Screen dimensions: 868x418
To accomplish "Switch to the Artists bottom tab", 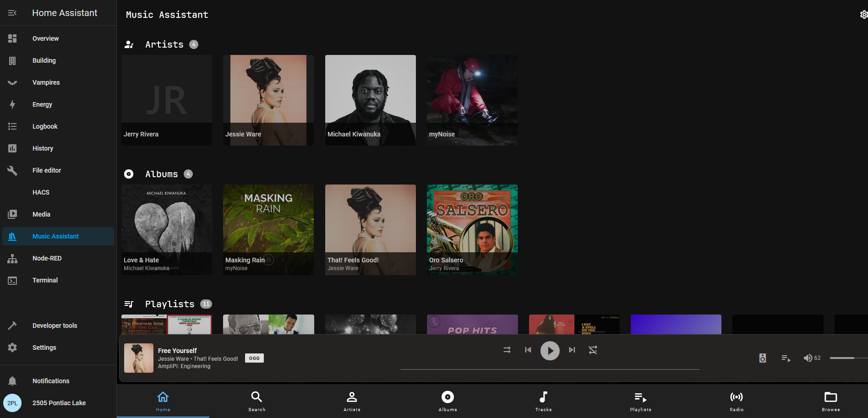I will [x=352, y=401].
